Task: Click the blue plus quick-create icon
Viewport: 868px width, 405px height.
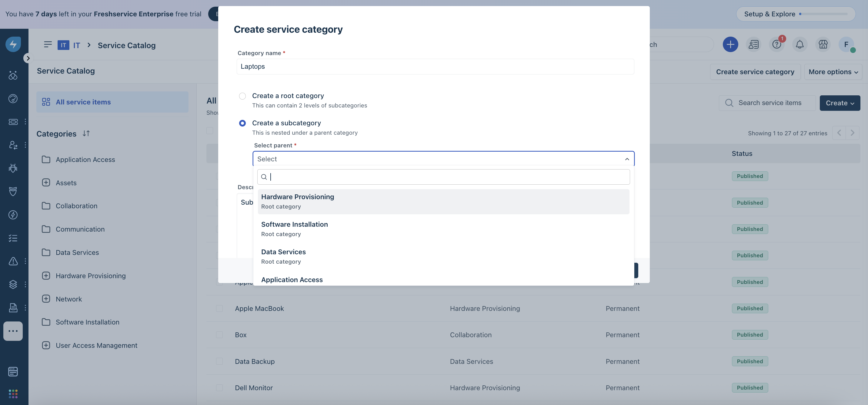Action: 730,44
